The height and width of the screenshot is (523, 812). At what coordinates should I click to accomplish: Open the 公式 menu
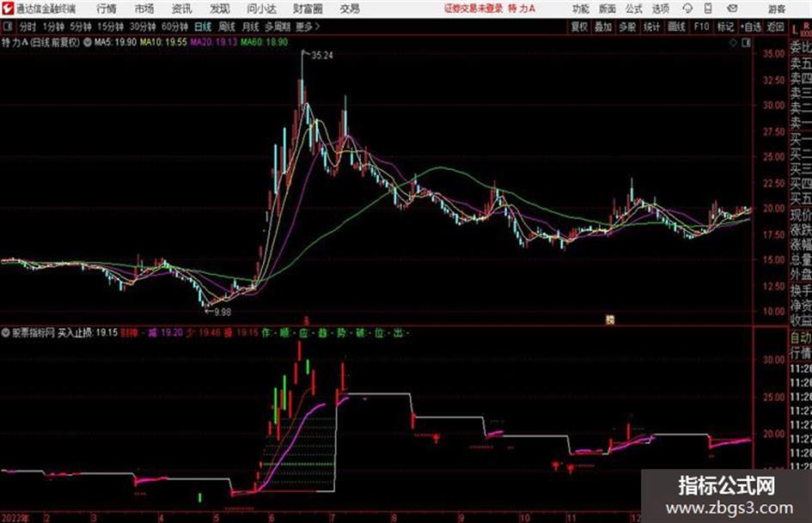point(634,9)
